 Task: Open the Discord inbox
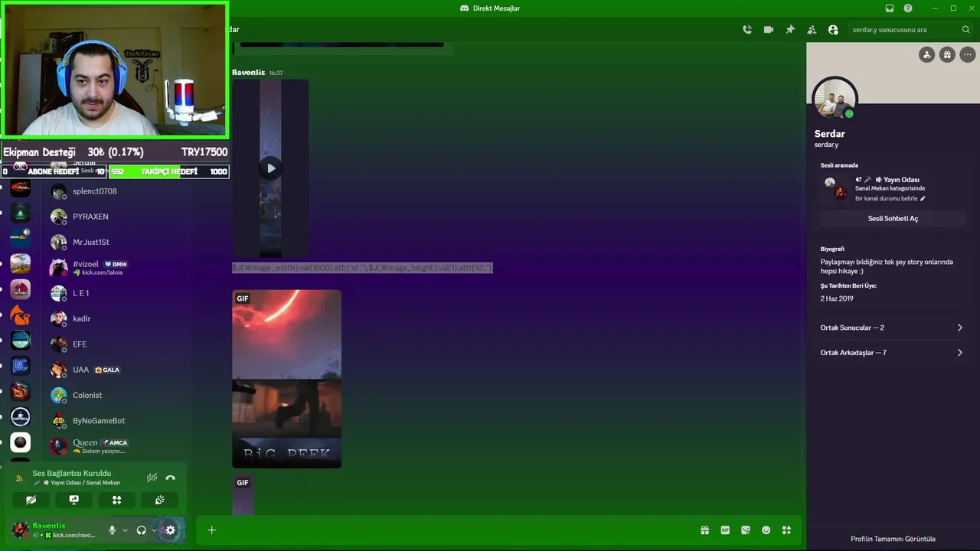pos(890,8)
